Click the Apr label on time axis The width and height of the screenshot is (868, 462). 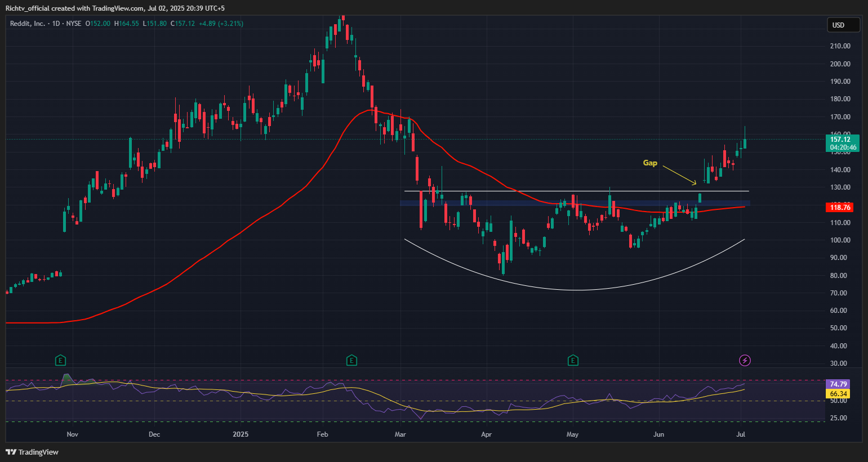coord(487,434)
